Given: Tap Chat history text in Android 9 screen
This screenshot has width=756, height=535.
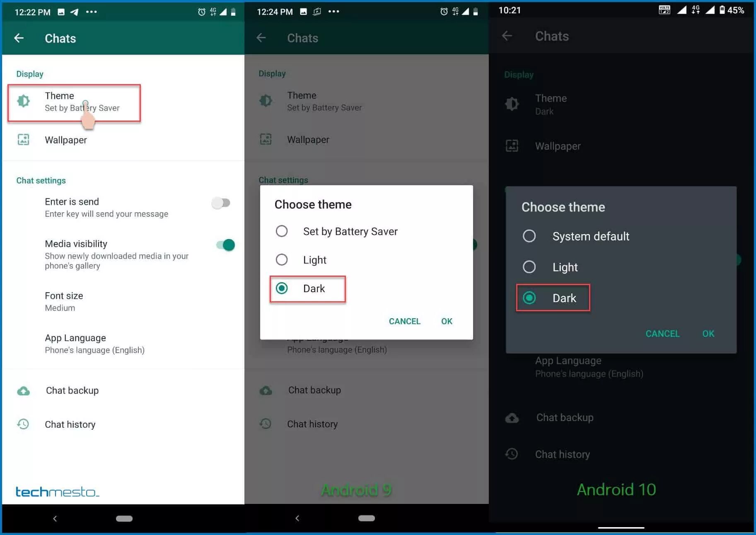Looking at the screenshot, I should 312,424.
